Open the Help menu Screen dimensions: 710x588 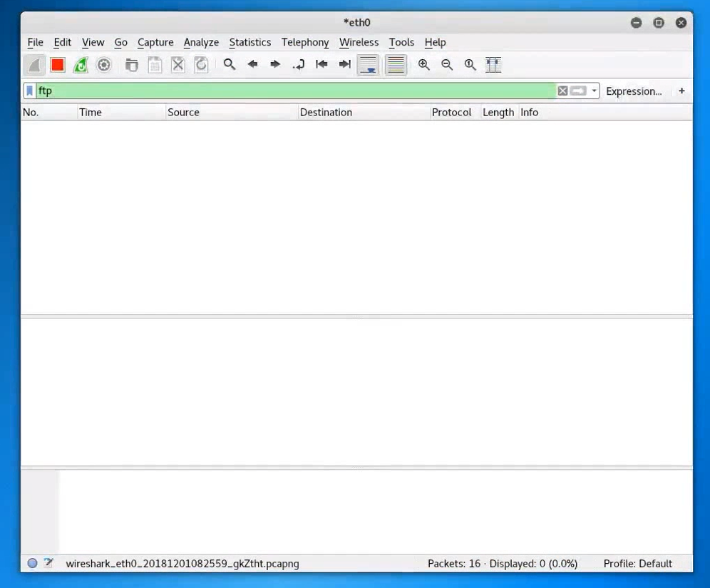tap(435, 43)
